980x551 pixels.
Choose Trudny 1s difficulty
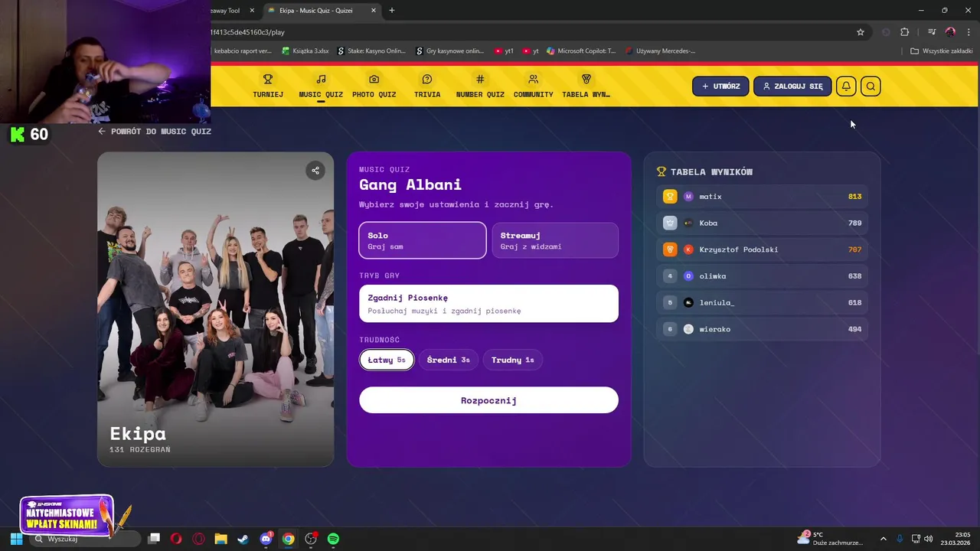click(513, 360)
